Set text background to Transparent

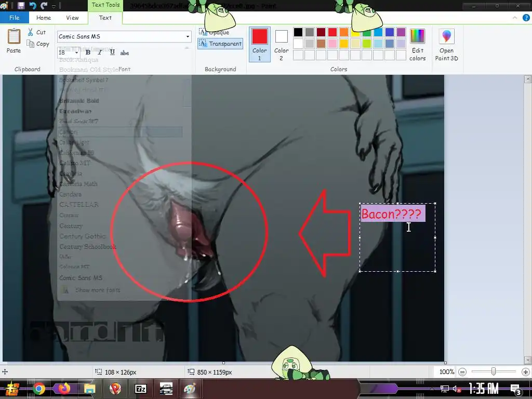[220, 44]
